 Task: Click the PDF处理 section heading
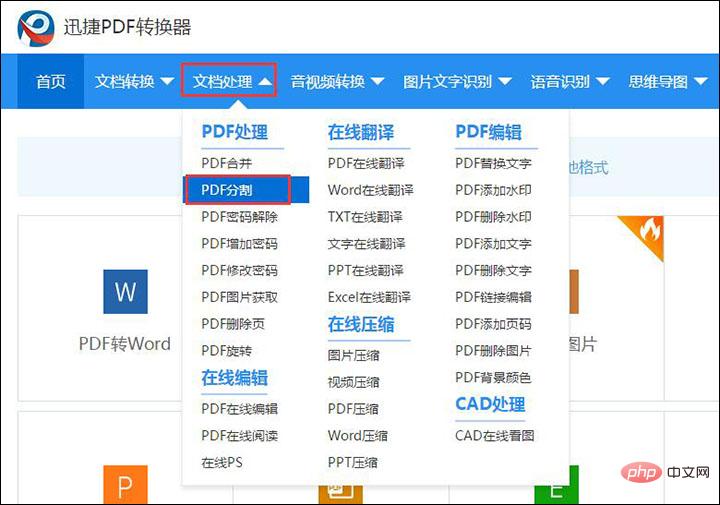(235, 132)
